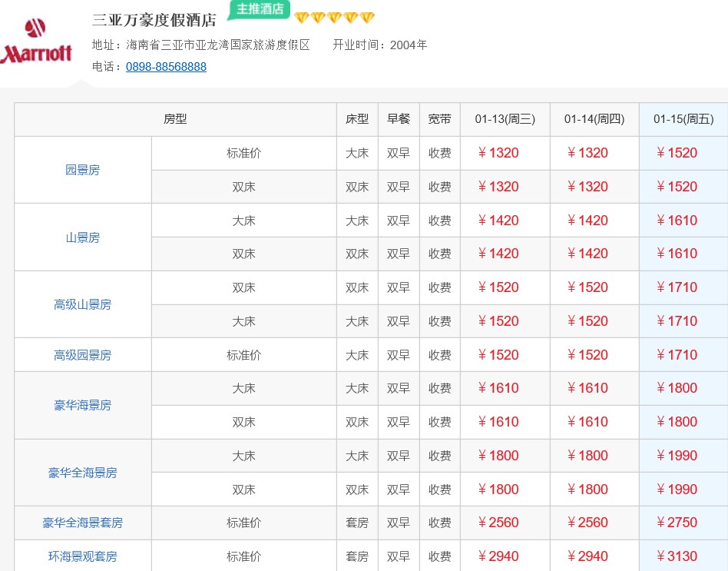Click the five-diamond rating icons
The image size is (728, 571).
pyautogui.click(x=334, y=18)
